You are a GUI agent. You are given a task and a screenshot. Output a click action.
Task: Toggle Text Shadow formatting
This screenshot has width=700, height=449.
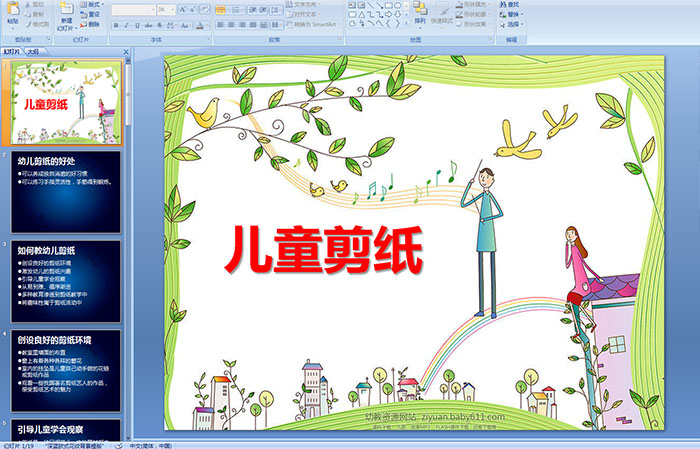(x=159, y=25)
